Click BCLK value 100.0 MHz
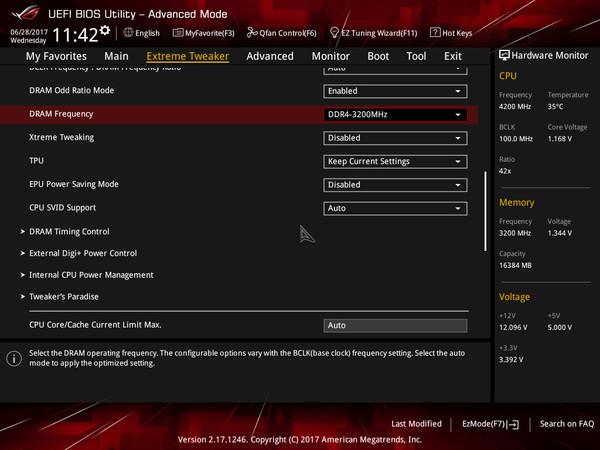The width and height of the screenshot is (600, 450). [x=516, y=139]
